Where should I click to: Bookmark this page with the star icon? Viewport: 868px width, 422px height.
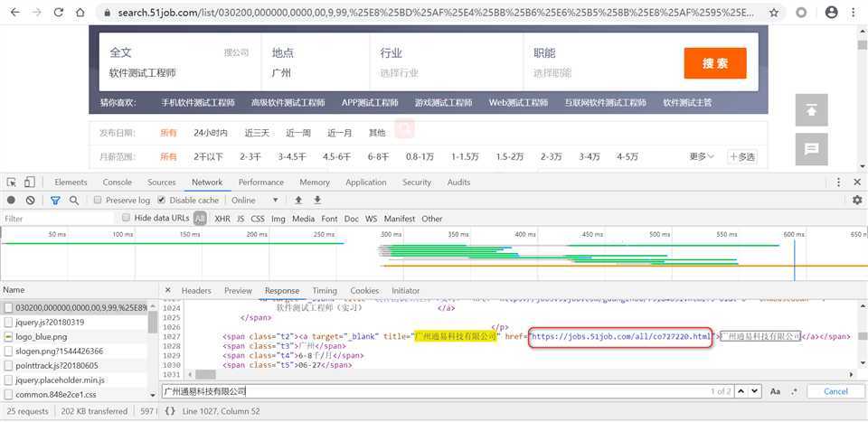775,12
